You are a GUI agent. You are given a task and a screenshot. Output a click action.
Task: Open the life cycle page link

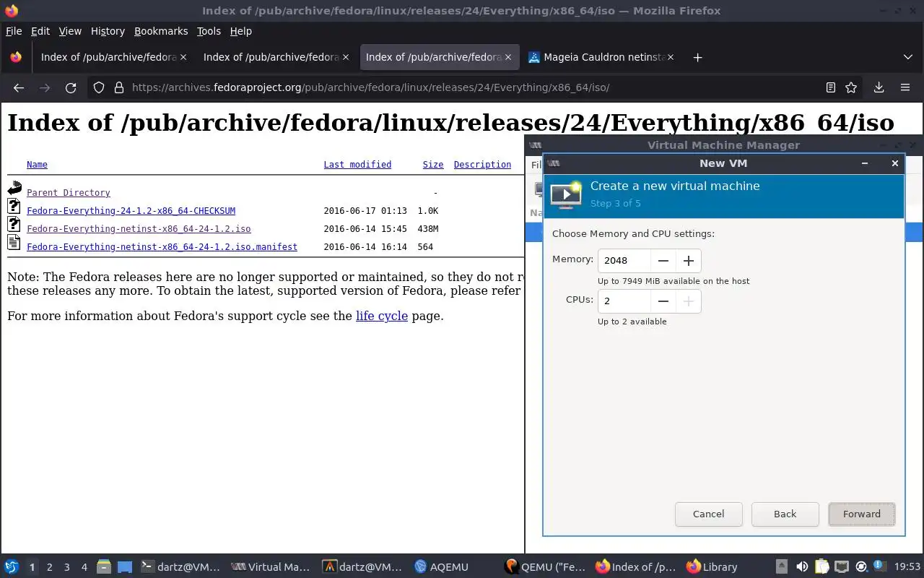click(x=382, y=316)
